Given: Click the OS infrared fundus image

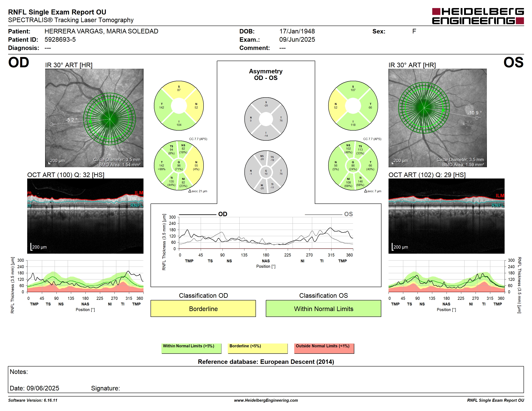Looking at the screenshot, I should [437, 118].
